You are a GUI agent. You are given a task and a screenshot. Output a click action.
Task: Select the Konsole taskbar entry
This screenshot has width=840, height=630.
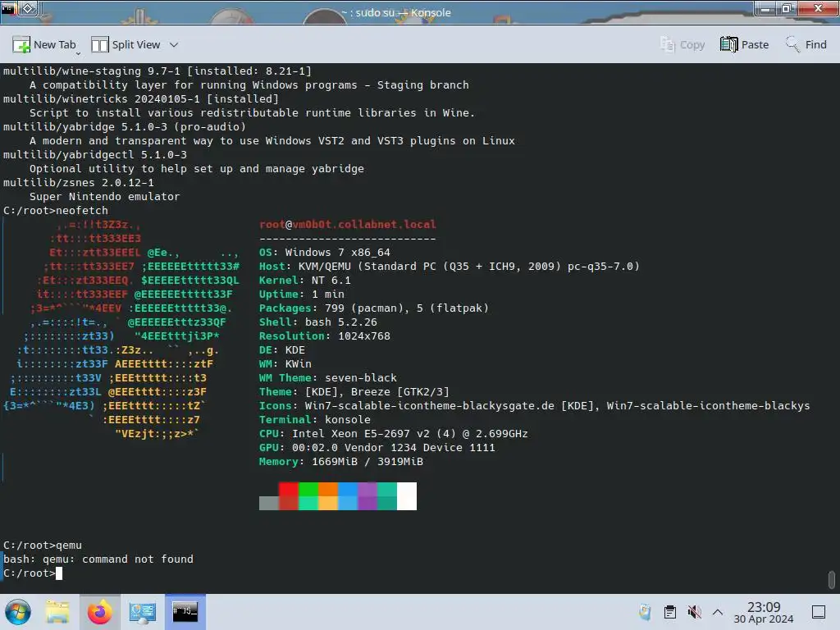pyautogui.click(x=185, y=612)
